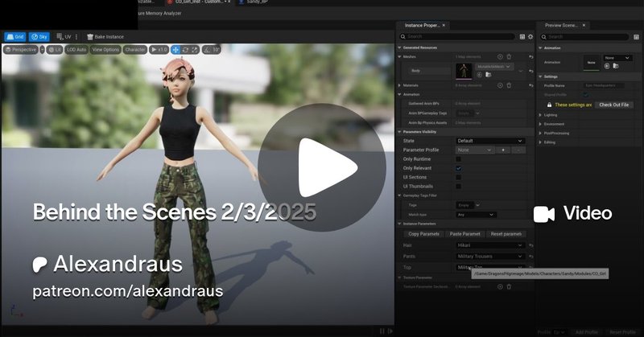Open the Pants dropdown showing Military Trousers
Screen dimensions: 644x337
pyautogui.click(x=490, y=257)
